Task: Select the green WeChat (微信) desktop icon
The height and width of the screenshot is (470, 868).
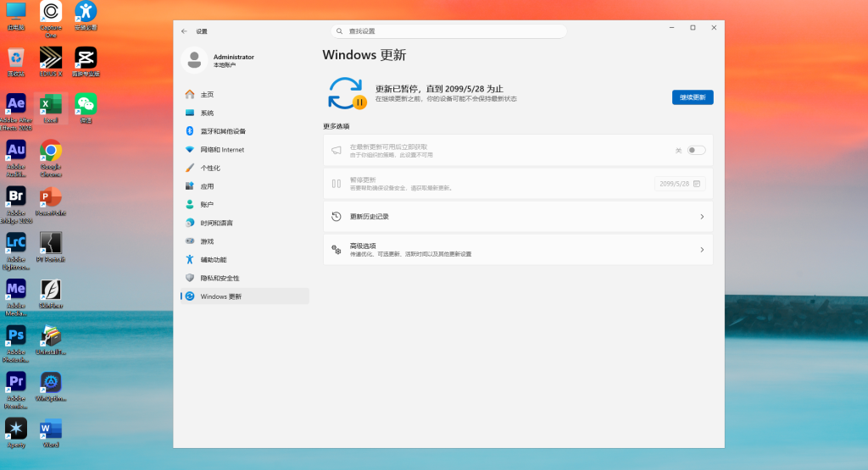Action: [86, 108]
